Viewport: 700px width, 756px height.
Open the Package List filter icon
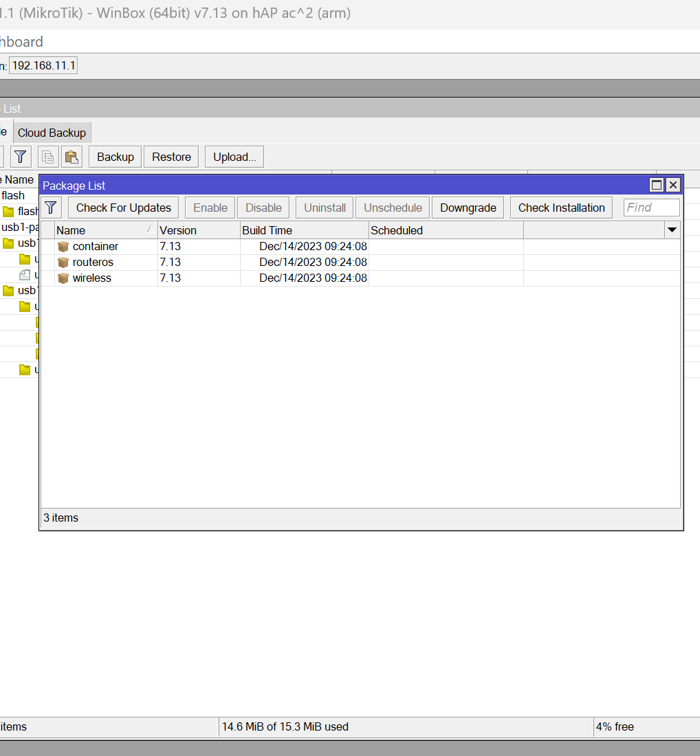(x=51, y=208)
